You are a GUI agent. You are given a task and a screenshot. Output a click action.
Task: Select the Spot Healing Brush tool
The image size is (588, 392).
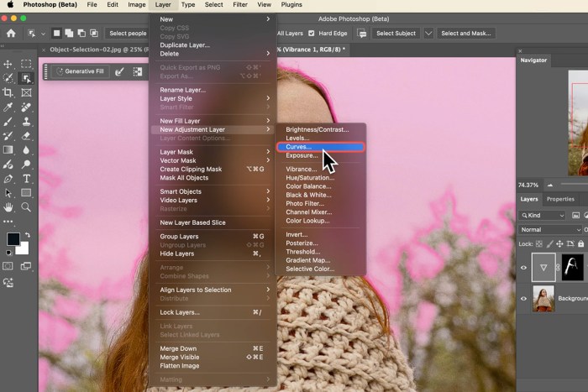(x=26, y=107)
